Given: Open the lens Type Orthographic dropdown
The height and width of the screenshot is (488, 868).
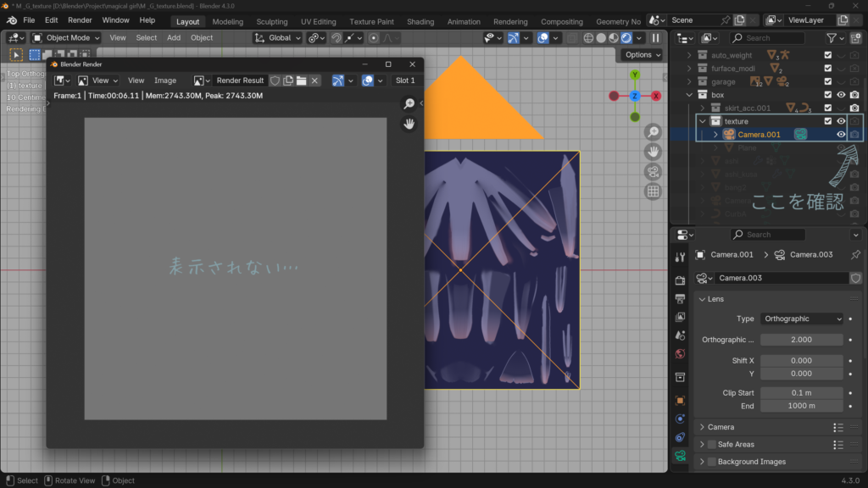Looking at the screenshot, I should click(802, 319).
